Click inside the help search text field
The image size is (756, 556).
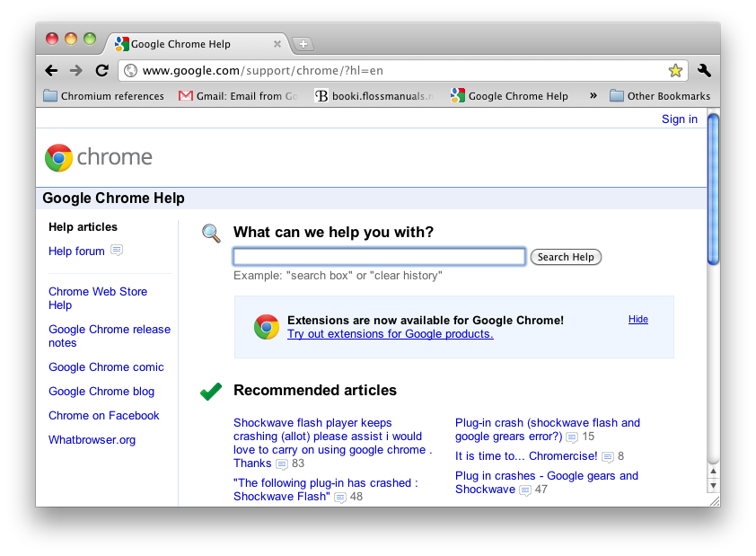(x=379, y=257)
